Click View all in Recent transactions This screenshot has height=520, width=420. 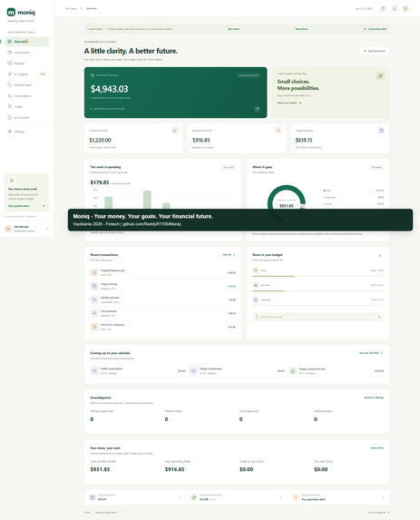[x=229, y=255]
